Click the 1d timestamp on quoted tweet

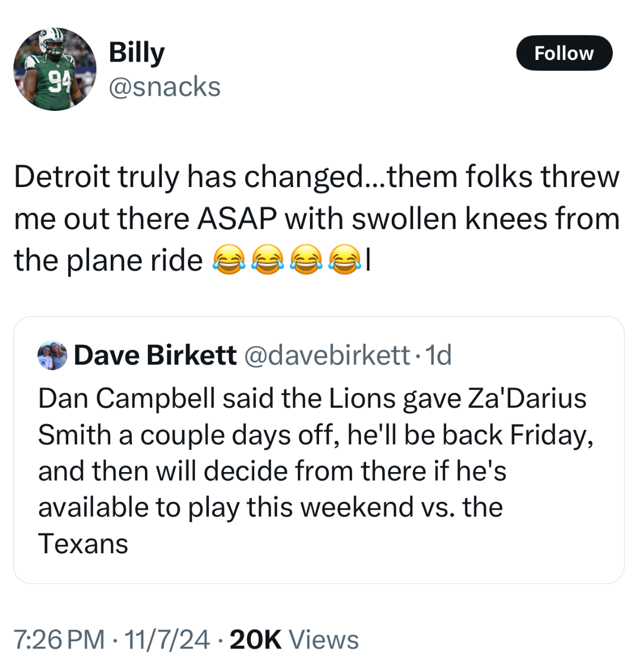(438, 355)
